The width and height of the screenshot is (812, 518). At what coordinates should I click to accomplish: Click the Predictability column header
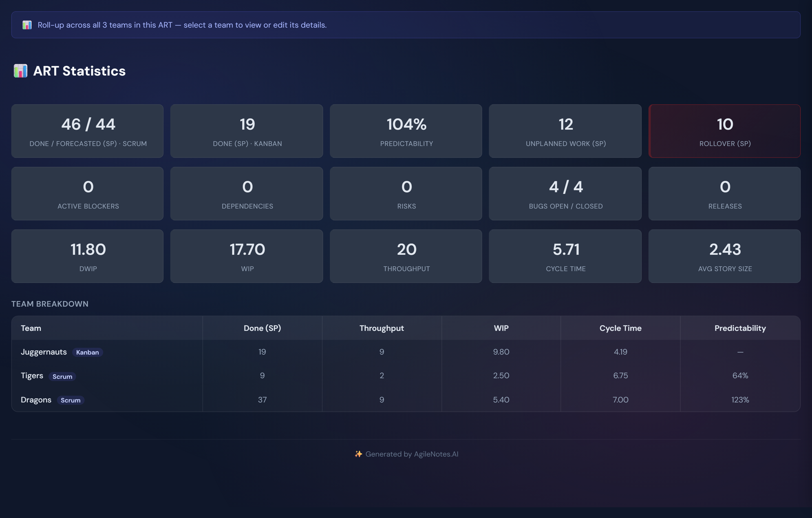coord(740,328)
